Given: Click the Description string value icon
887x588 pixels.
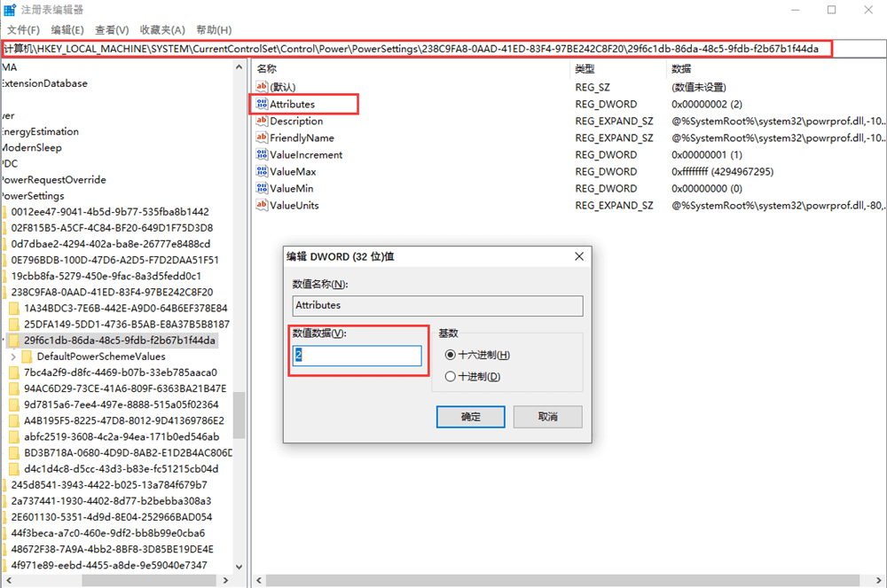Looking at the screenshot, I should pyautogui.click(x=262, y=121).
